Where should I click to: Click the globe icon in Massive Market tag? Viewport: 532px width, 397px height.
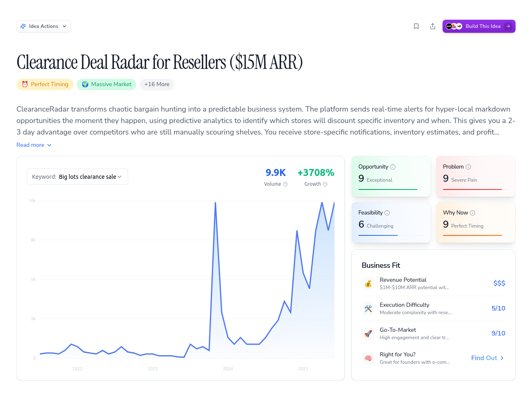[85, 84]
